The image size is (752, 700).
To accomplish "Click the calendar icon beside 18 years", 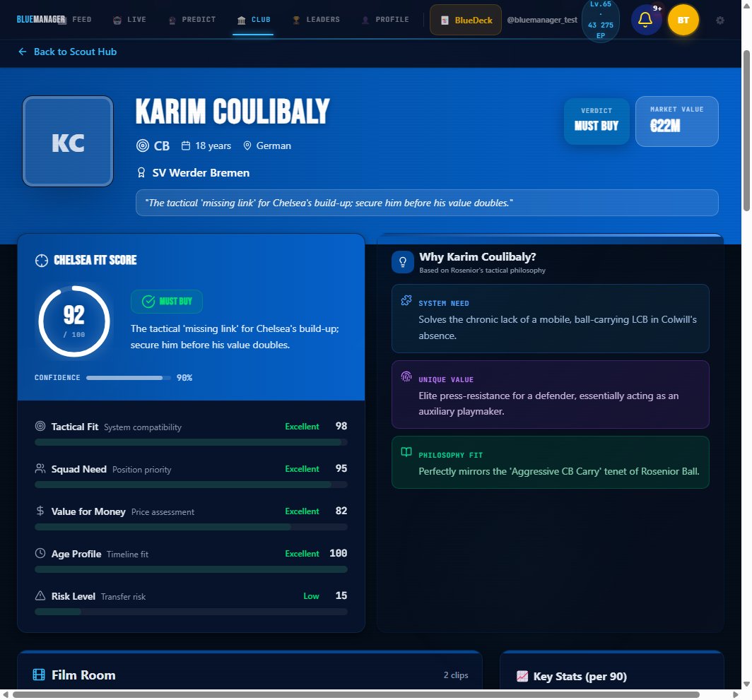I will (186, 146).
